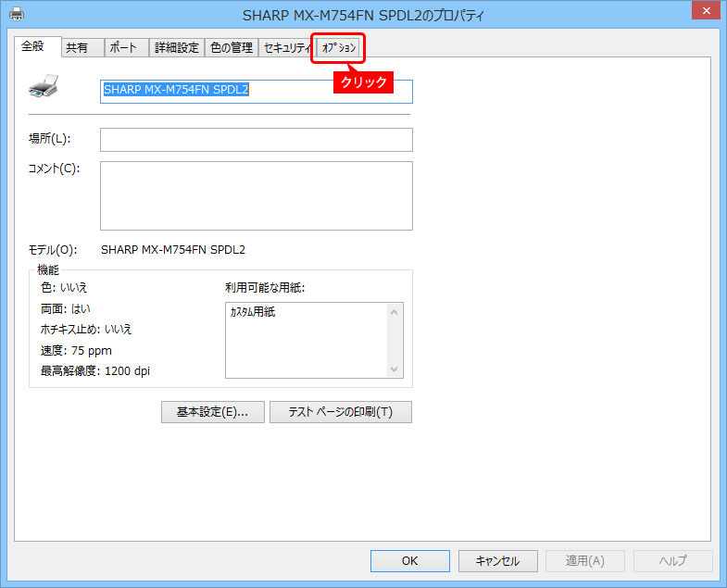This screenshot has height=588, width=727.
Task: Focus the 場所(L) input field
Action: [x=256, y=139]
